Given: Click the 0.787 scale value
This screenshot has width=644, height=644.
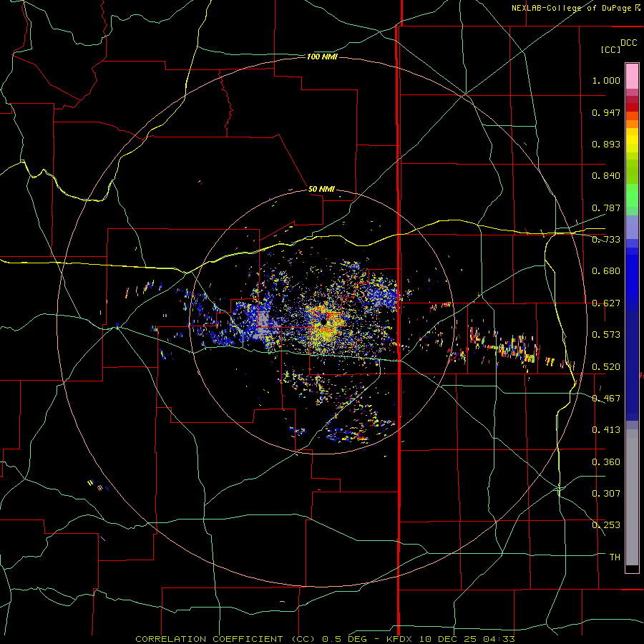Looking at the screenshot, I should 606,208.
